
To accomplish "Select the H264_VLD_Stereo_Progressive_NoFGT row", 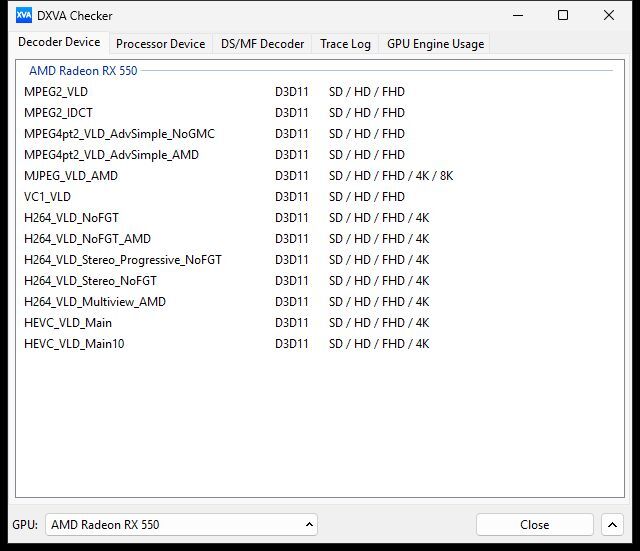I will tap(320, 260).
